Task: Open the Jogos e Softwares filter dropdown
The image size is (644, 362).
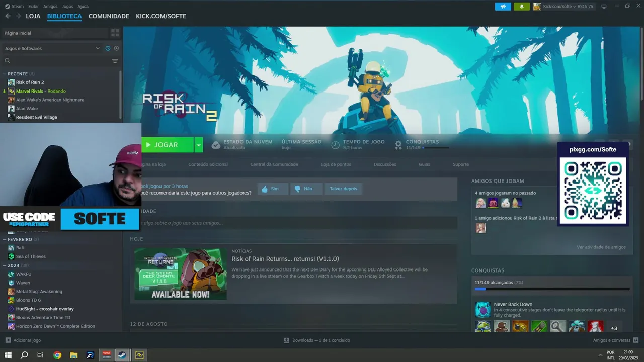Action: [x=52, y=48]
